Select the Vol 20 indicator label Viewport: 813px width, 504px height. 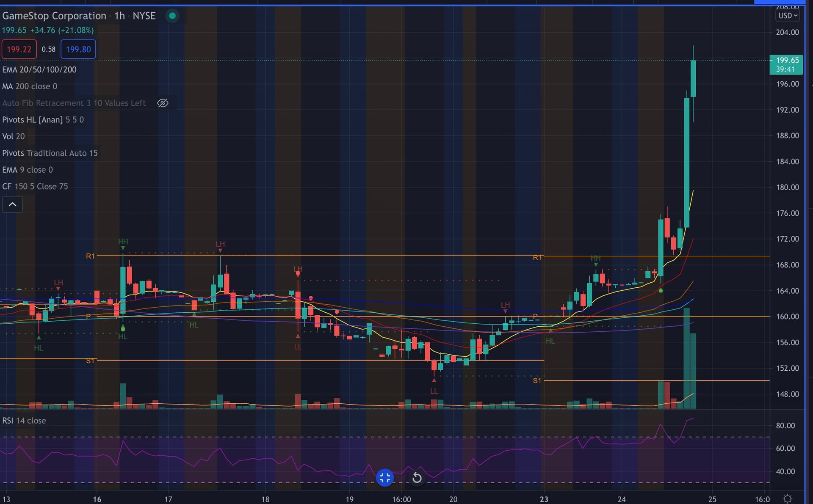point(14,136)
